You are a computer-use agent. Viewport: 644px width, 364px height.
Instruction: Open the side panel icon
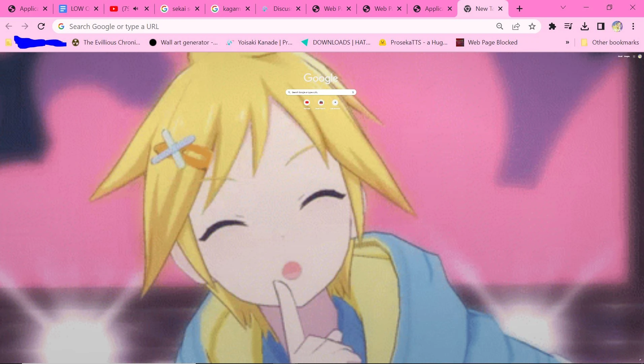601,26
